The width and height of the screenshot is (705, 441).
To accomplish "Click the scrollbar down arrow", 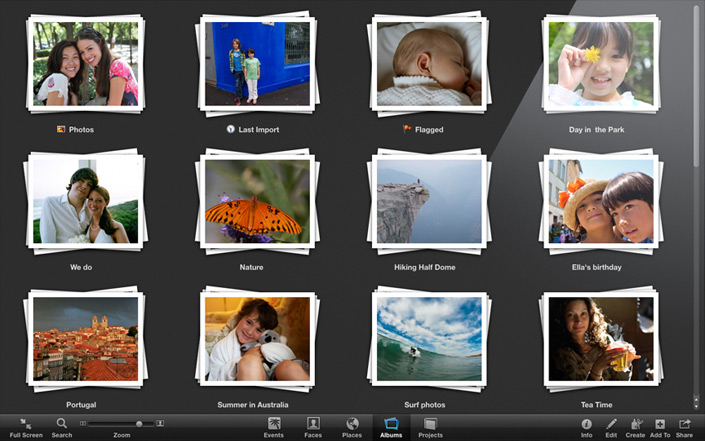I will [x=696, y=405].
